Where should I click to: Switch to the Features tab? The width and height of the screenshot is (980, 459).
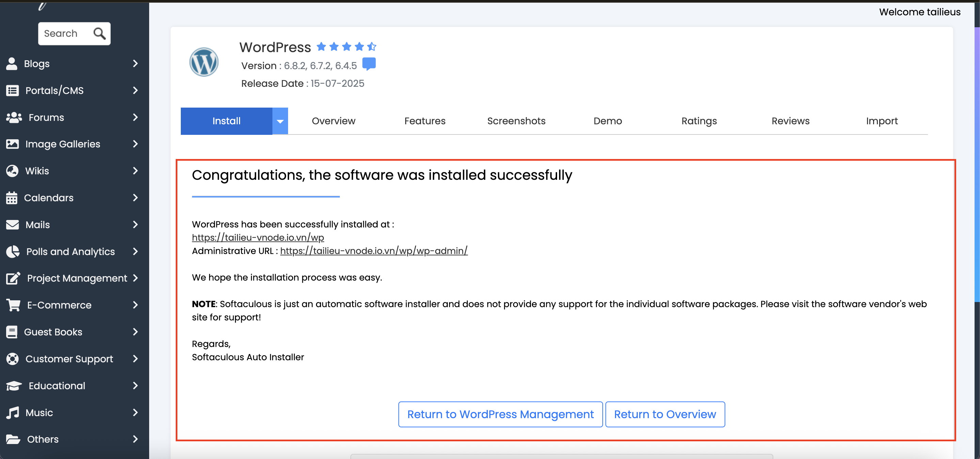[x=425, y=121]
